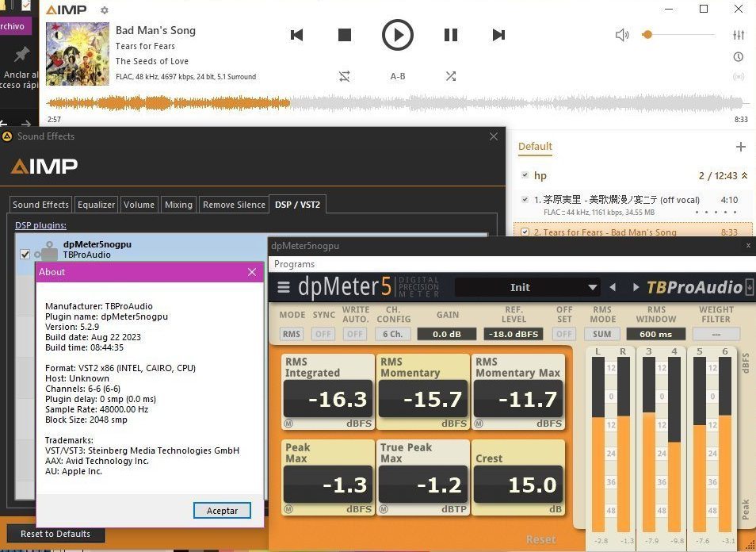This screenshot has width=756, height=552.
Task: Skip to previous track in AIMP
Action: pyautogui.click(x=296, y=35)
